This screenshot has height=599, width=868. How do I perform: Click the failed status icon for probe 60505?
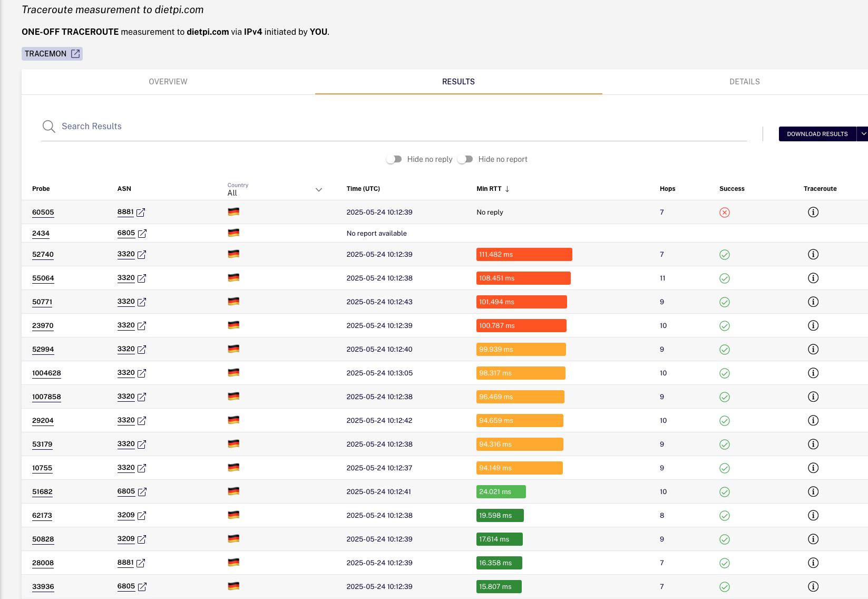[725, 212]
